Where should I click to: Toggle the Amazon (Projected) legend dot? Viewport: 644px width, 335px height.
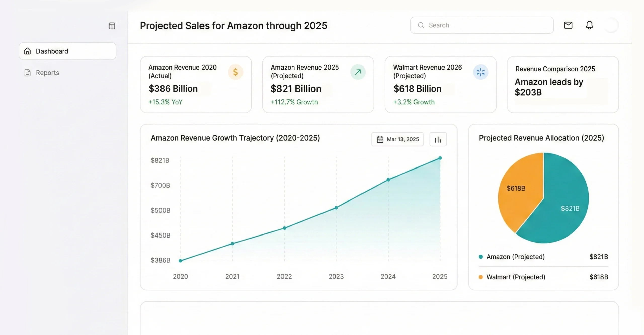click(481, 257)
